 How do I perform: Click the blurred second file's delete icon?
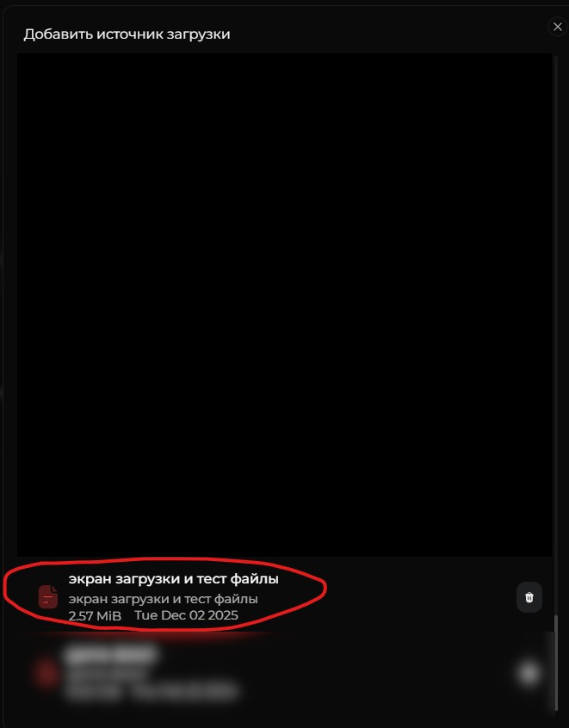pyautogui.click(x=529, y=673)
